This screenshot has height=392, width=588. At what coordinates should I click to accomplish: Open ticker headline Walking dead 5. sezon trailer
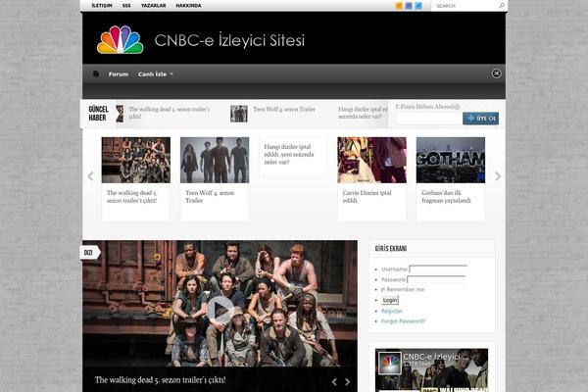[x=170, y=113]
